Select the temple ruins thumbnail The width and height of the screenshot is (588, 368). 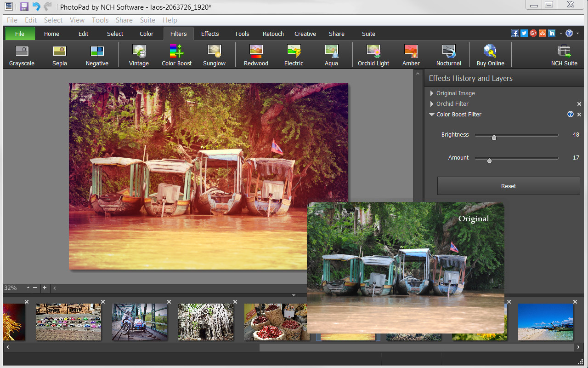point(205,322)
